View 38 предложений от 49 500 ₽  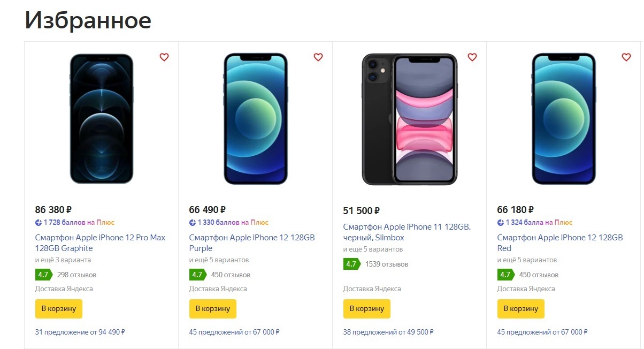point(388,332)
